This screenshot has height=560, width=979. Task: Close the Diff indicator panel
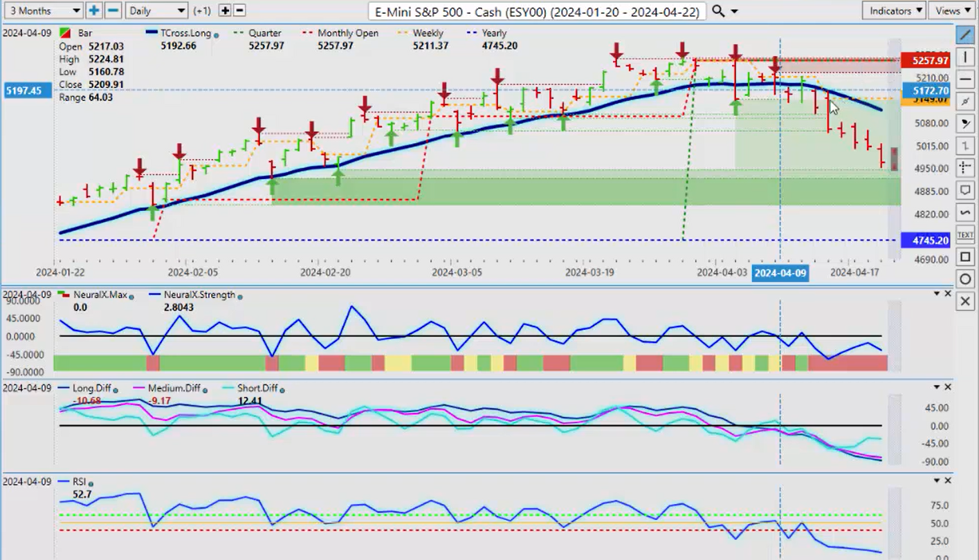[948, 387]
